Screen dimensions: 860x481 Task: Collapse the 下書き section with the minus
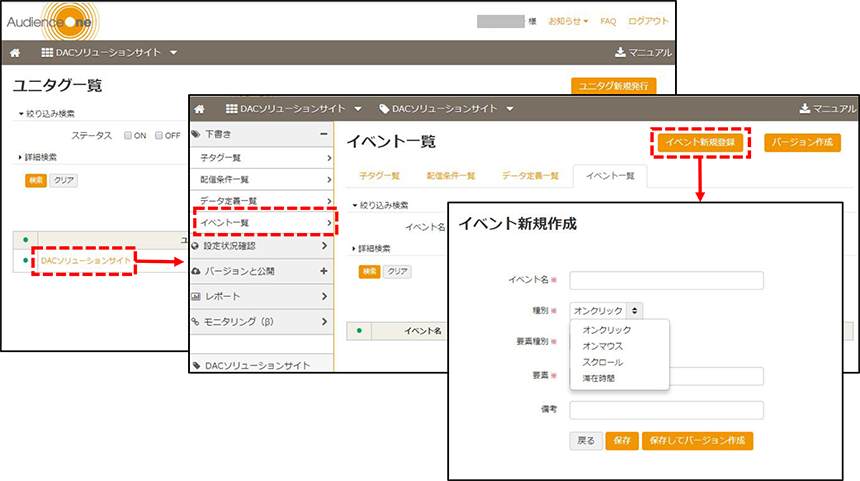pyautogui.click(x=324, y=134)
